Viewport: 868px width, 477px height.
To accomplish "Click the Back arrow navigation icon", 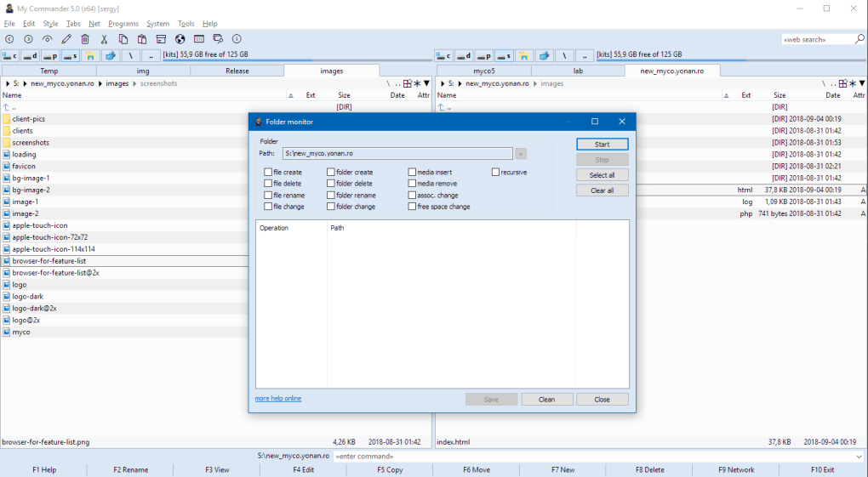I will (x=9, y=39).
